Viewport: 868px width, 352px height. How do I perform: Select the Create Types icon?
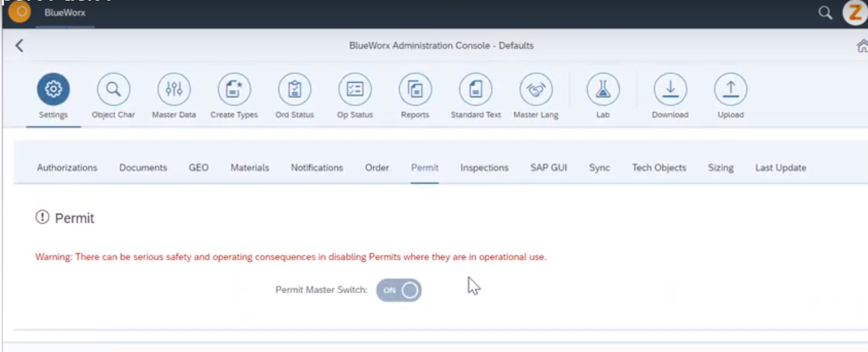click(234, 89)
